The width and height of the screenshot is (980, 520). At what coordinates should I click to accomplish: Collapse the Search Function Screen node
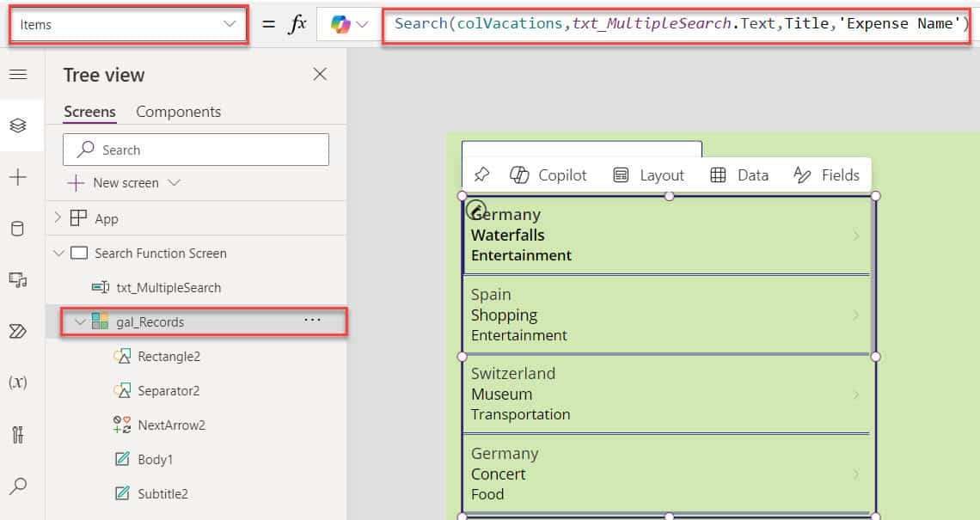pos(58,254)
